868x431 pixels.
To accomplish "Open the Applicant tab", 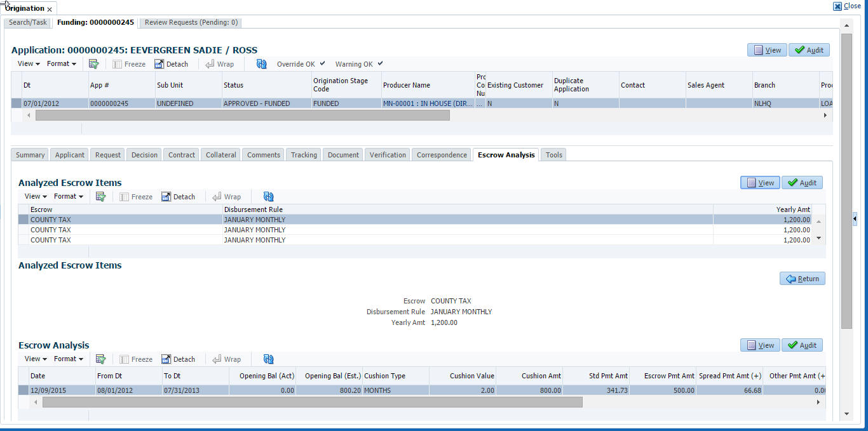I will coord(70,155).
